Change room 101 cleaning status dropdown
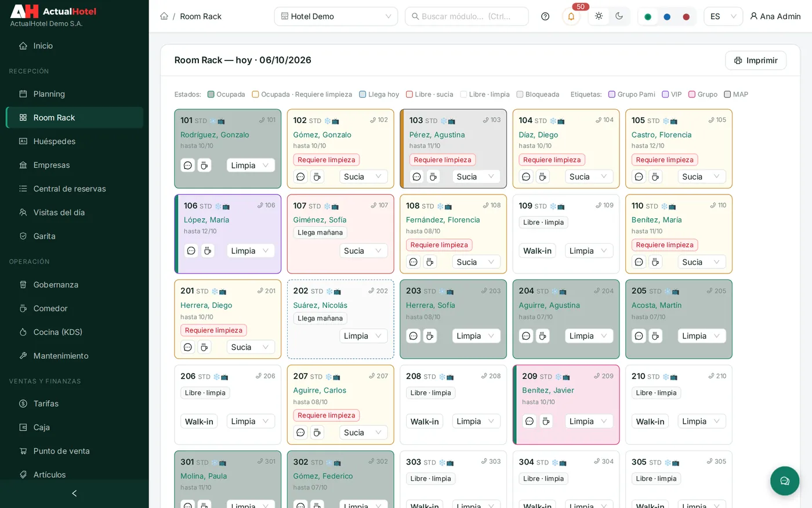This screenshot has height=508, width=812. [251, 165]
